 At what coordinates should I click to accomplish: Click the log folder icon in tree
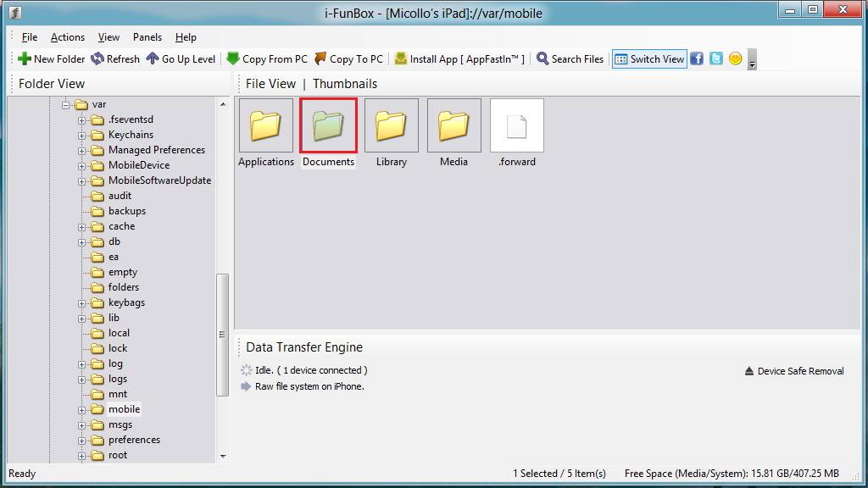click(x=97, y=363)
